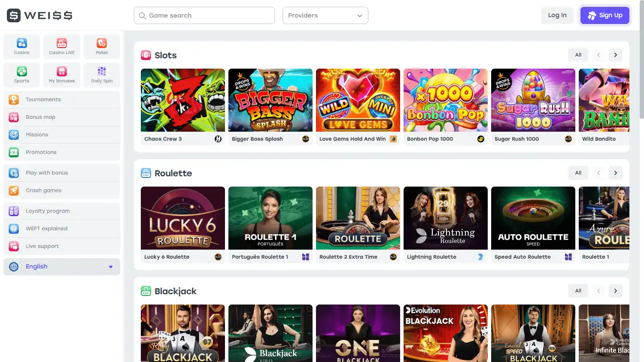
Task: Open Missions menu item
Action: coord(62,135)
